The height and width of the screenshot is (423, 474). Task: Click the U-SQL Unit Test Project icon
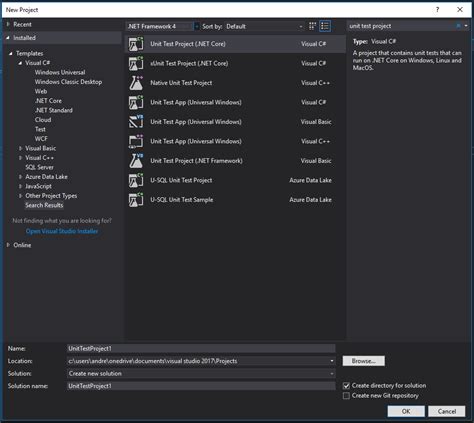(136, 180)
